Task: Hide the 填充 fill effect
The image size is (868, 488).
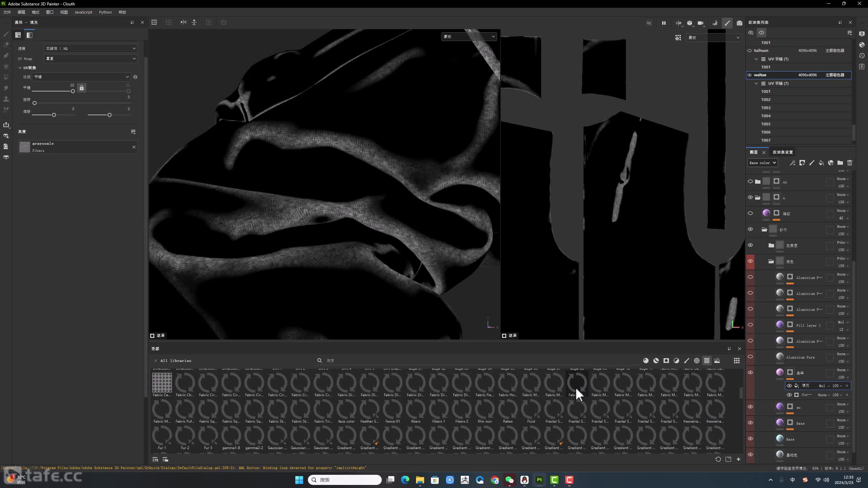Action: tap(789, 386)
